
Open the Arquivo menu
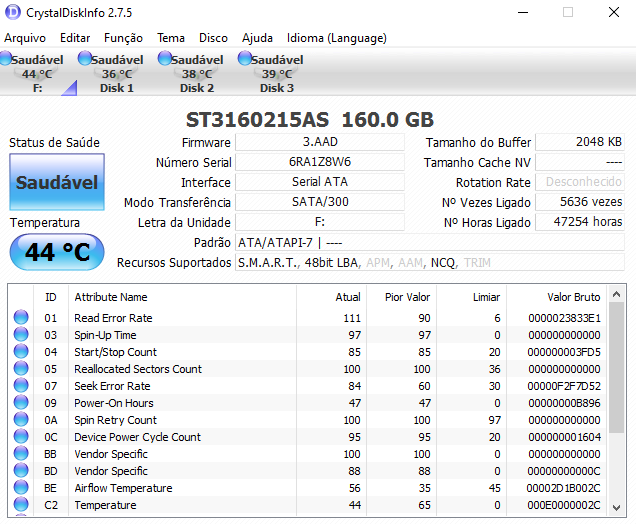click(x=25, y=38)
